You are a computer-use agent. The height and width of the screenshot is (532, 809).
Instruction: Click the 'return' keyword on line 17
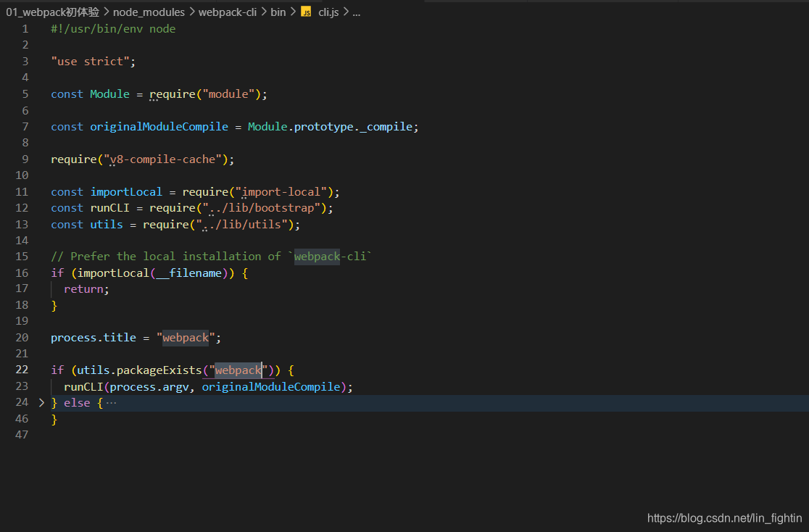[83, 289]
